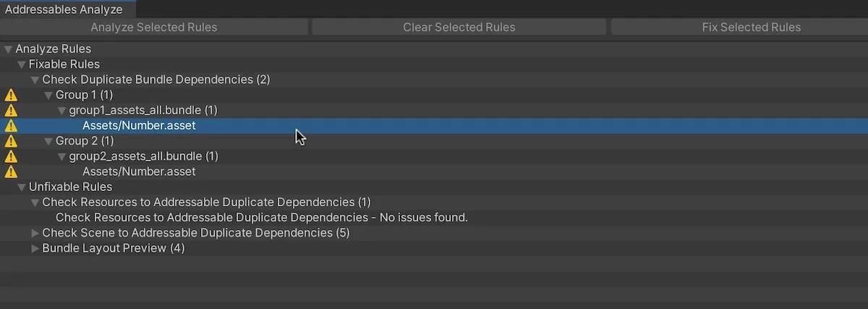Click Clear Selected Rules button

(459, 27)
